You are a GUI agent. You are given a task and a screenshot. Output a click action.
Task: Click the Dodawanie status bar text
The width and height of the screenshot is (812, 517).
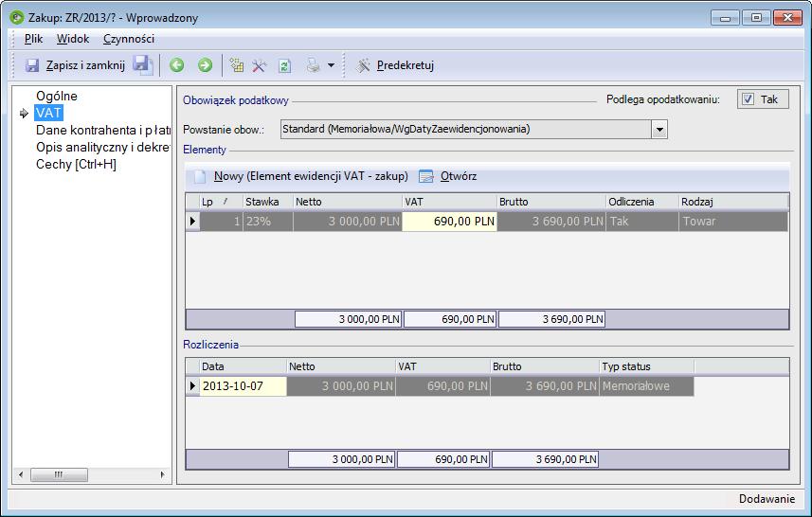point(767,499)
